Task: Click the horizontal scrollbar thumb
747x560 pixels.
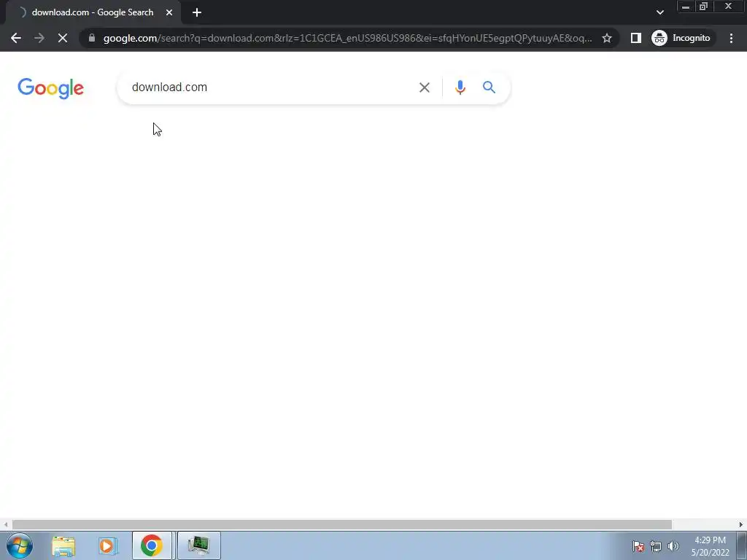Action: [x=341, y=525]
